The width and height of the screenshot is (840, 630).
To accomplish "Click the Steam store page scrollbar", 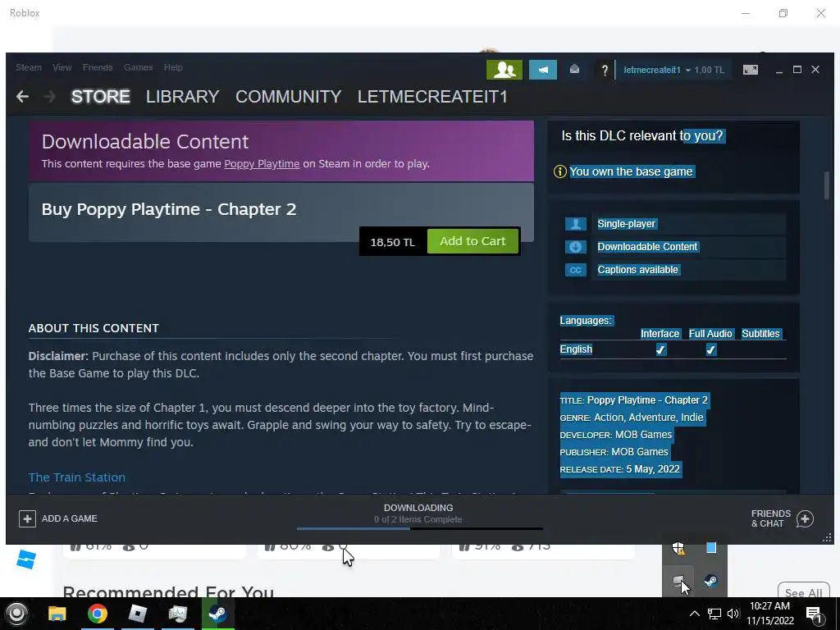I will (x=826, y=185).
